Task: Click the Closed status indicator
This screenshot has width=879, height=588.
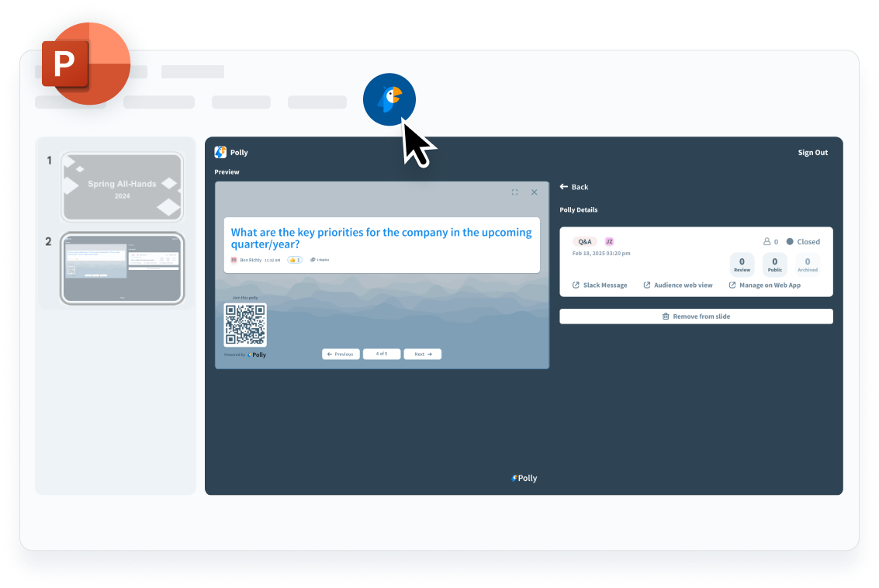Action: tap(803, 242)
